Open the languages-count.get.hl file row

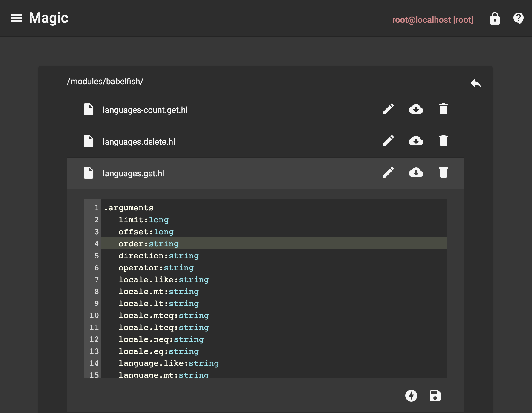point(145,110)
